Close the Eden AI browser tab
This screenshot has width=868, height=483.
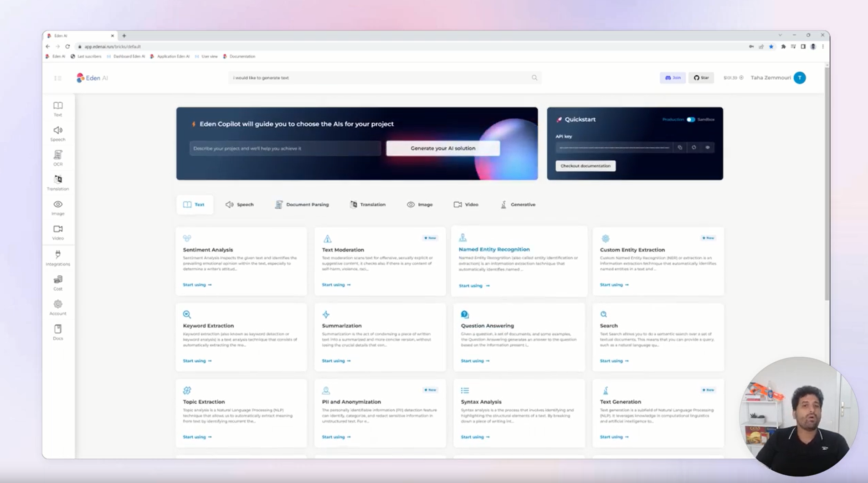113,36
